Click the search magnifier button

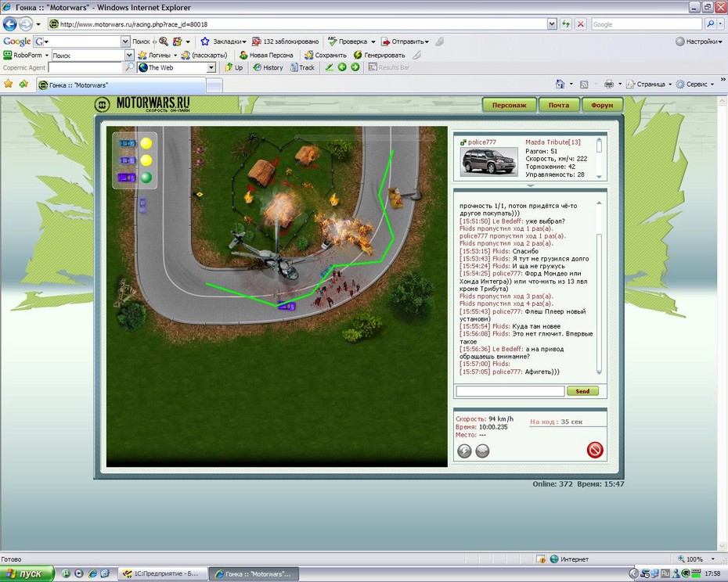coord(710,24)
